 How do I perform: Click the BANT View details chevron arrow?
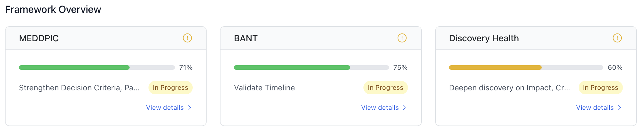405,108
